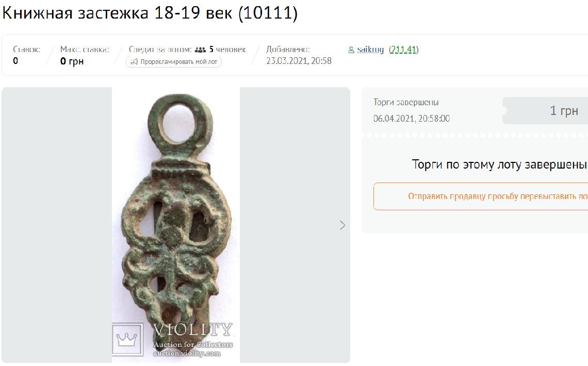The image size is (588, 366).
Task: Click the Ставок count 0
Action: pyautogui.click(x=15, y=61)
